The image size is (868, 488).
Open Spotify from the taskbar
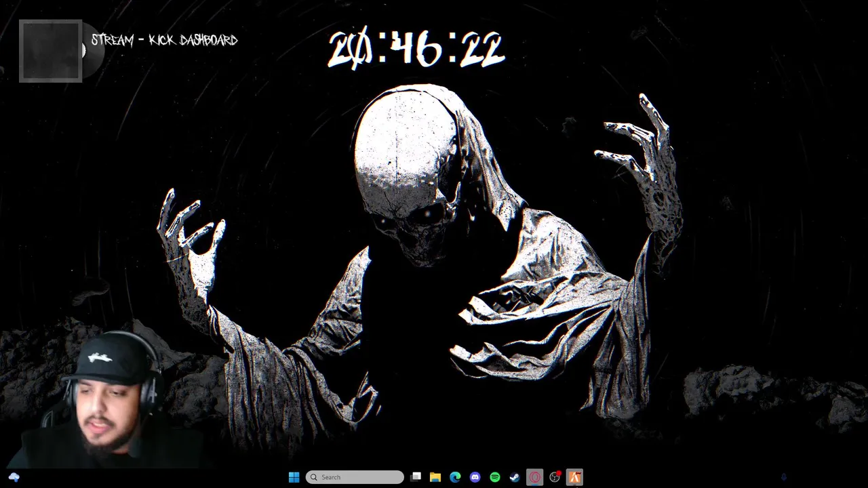[495, 477]
